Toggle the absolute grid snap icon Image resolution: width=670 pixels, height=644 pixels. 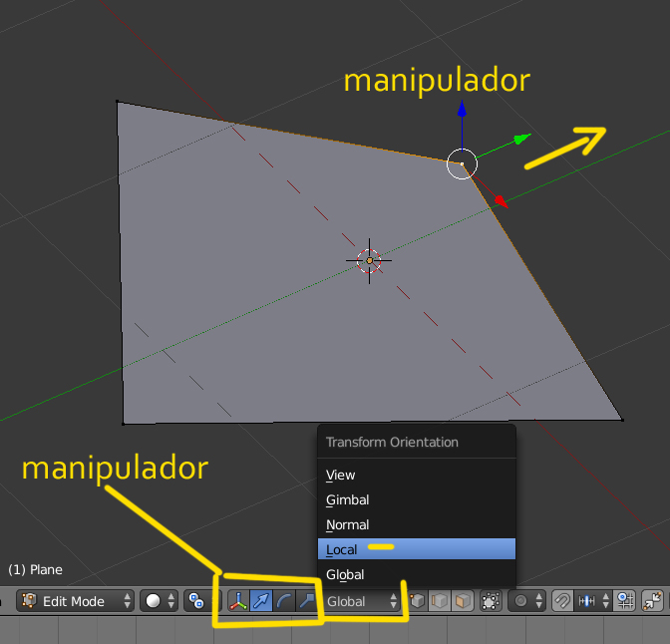[x=625, y=601]
